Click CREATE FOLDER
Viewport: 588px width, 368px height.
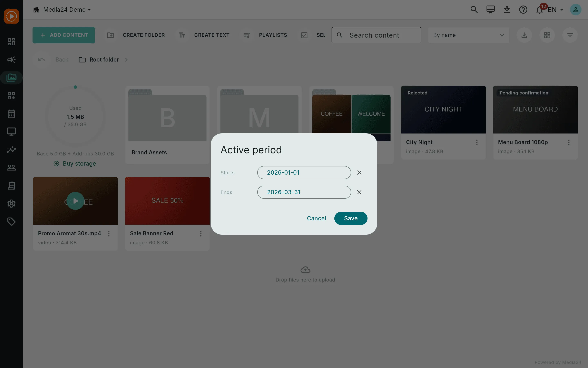[x=136, y=35]
